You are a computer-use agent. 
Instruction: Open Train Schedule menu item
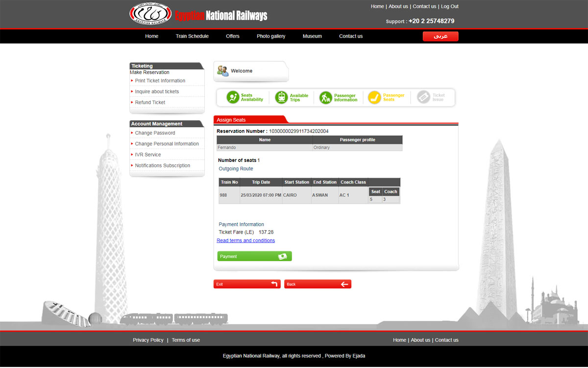click(192, 36)
